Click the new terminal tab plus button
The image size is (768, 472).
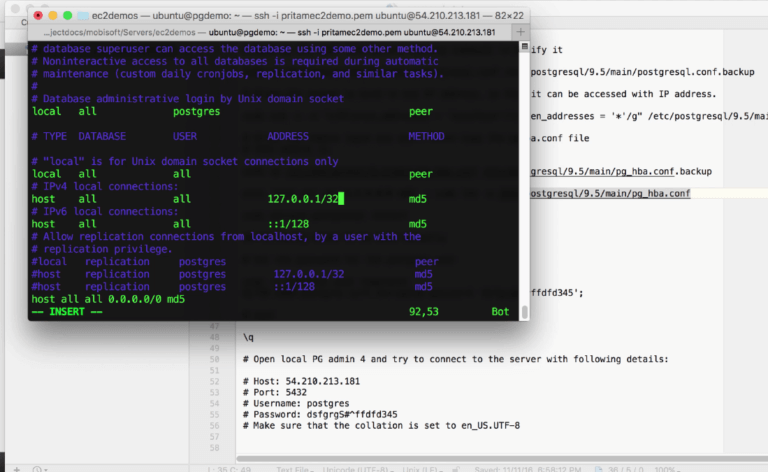(521, 32)
